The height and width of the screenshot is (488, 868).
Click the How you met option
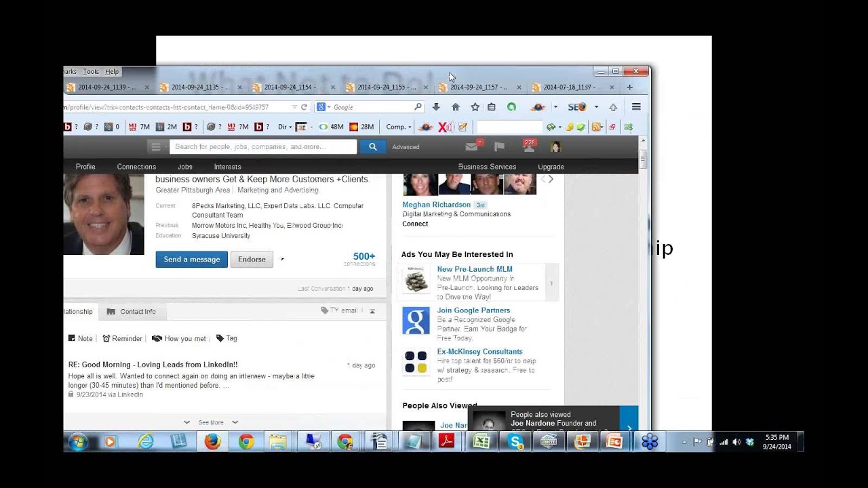coord(179,338)
